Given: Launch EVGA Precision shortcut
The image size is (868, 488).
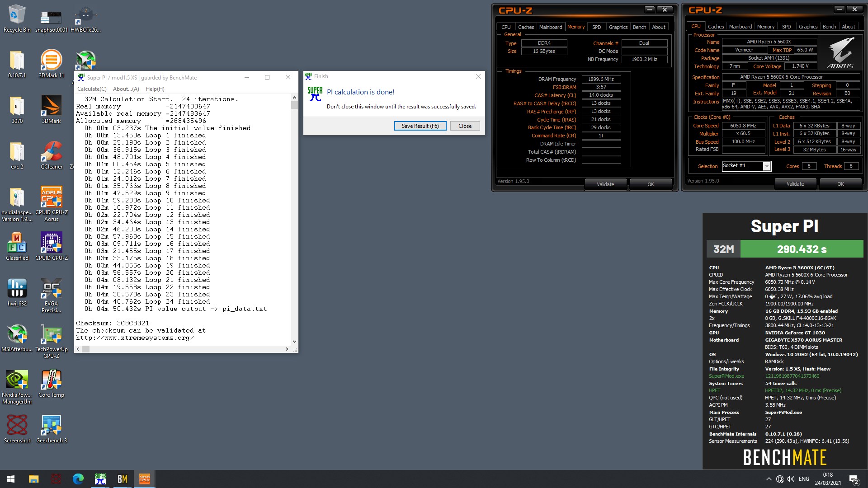Looking at the screenshot, I should click(51, 296).
